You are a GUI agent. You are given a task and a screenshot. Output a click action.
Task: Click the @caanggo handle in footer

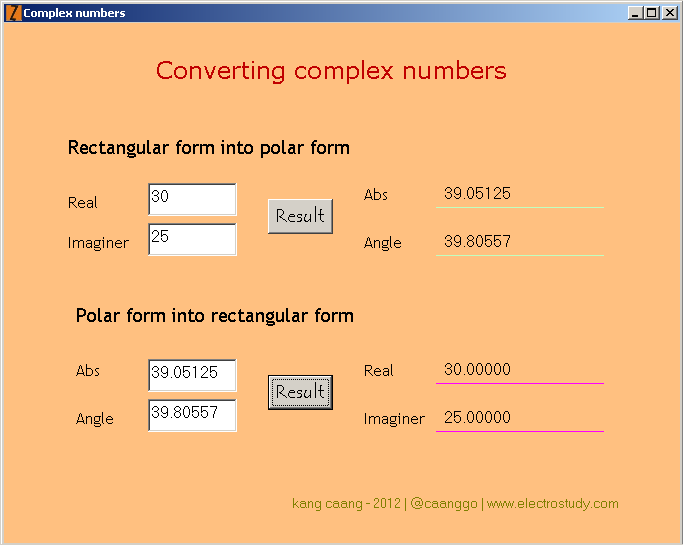pyautogui.click(x=444, y=504)
